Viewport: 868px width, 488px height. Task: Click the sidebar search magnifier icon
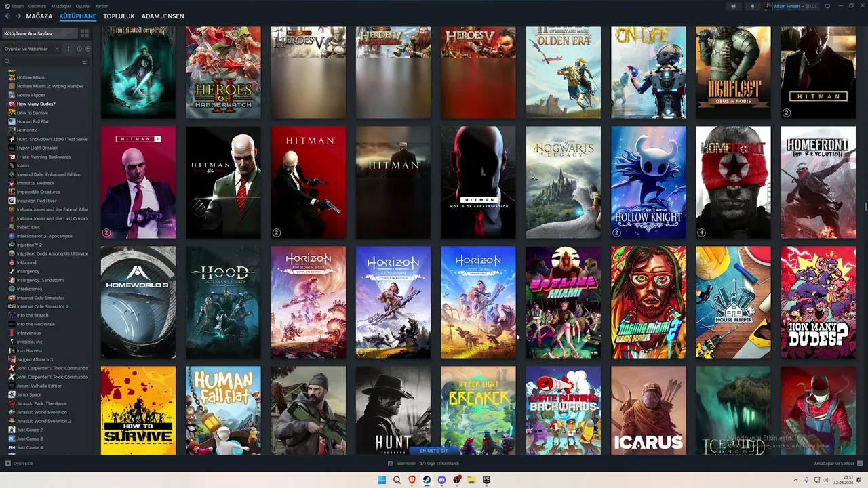point(7,62)
